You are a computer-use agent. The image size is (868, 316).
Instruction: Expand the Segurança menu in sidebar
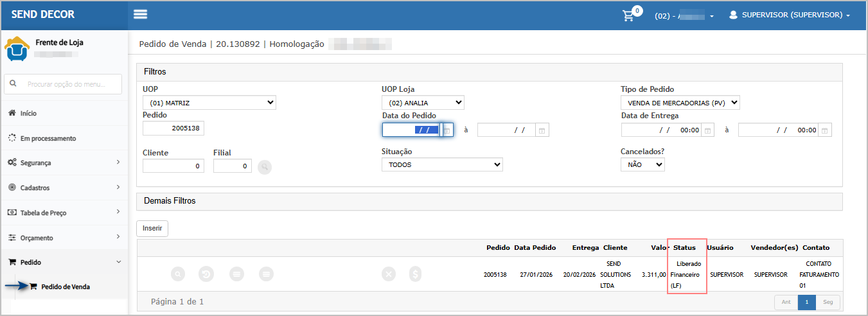pyautogui.click(x=64, y=163)
